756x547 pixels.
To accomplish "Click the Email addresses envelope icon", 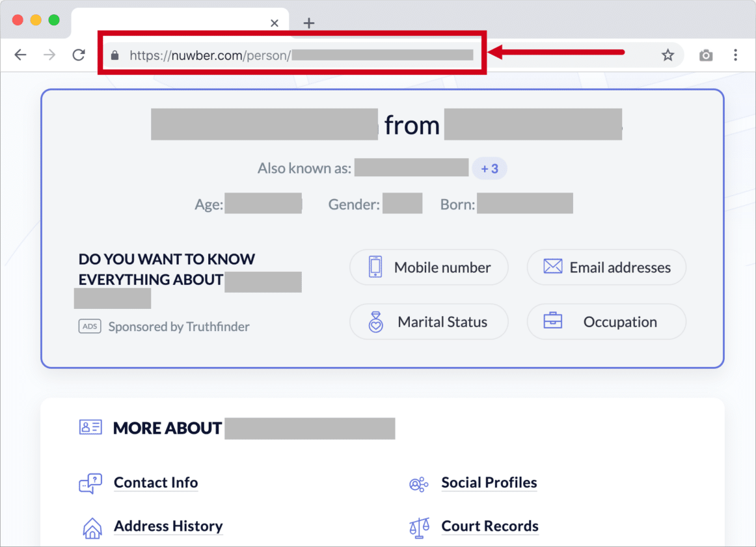I will point(552,267).
